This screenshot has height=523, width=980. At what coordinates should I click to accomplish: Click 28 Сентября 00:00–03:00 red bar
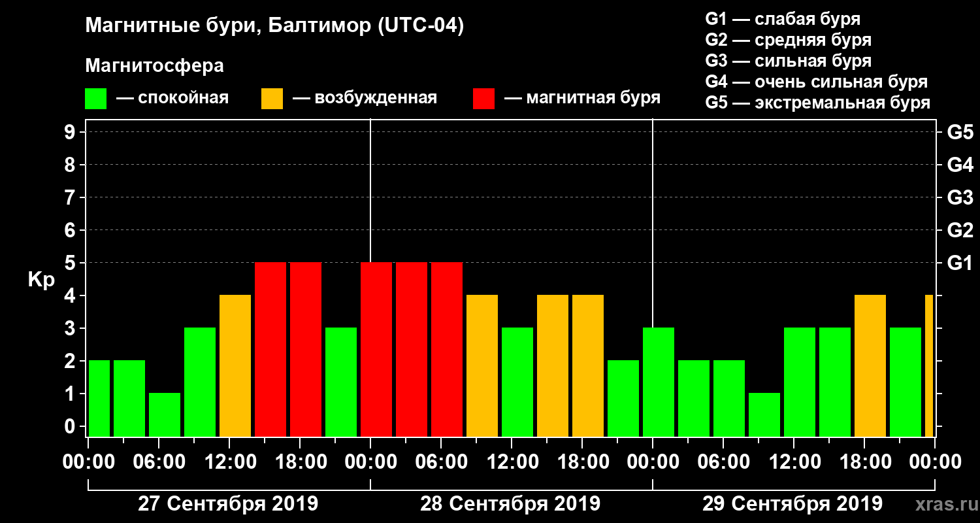pyautogui.click(x=376, y=349)
